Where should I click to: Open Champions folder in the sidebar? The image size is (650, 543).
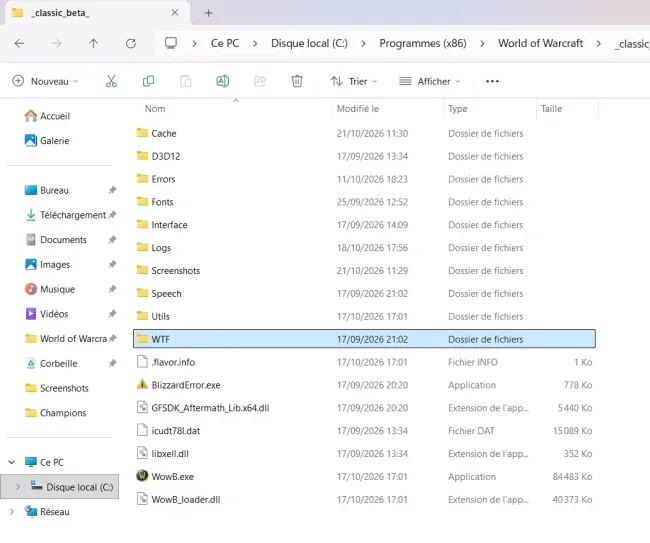tap(56, 413)
